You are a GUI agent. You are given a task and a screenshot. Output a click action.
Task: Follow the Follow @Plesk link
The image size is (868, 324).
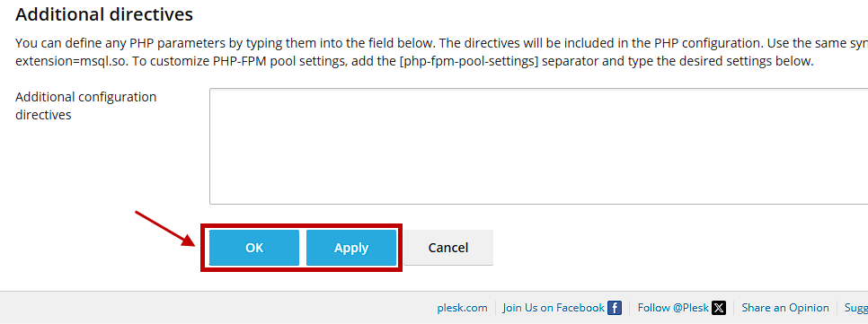[x=673, y=308]
